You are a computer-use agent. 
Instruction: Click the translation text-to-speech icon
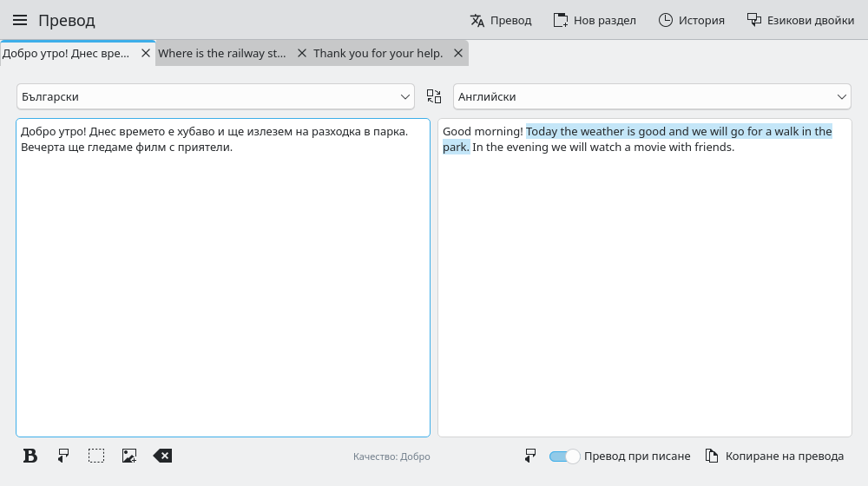click(x=530, y=456)
